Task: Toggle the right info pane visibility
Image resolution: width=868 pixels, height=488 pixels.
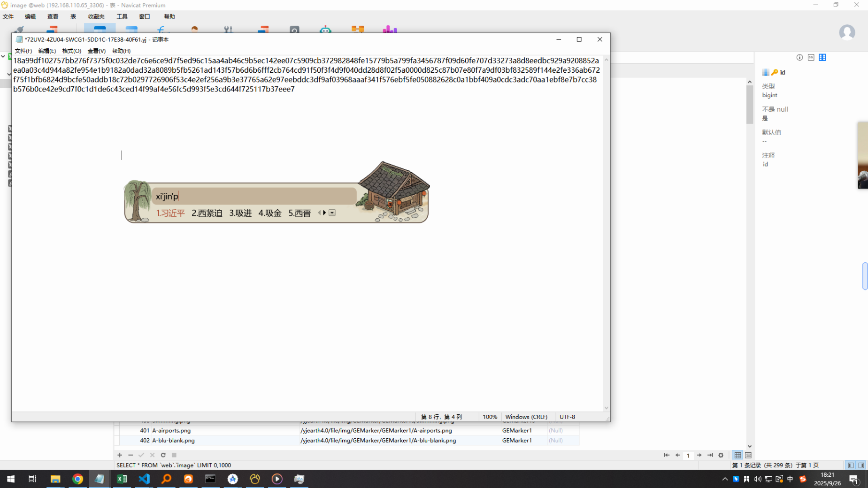Action: [x=861, y=465]
